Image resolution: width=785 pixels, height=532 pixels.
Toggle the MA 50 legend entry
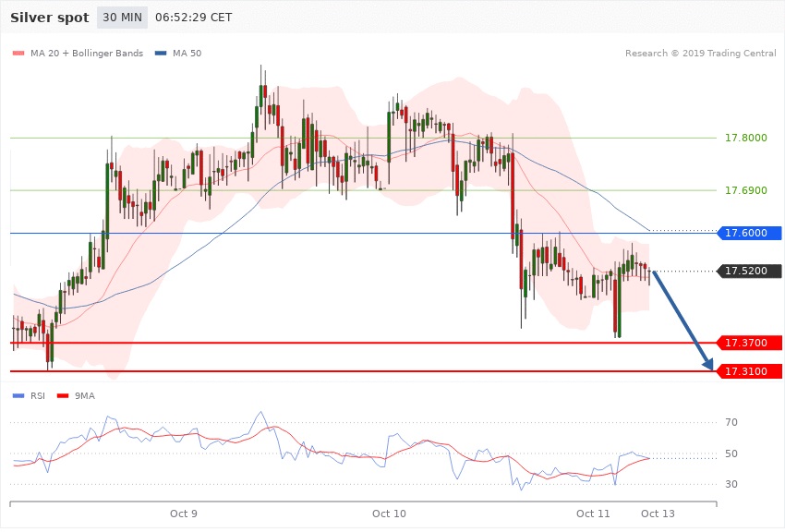coord(177,54)
